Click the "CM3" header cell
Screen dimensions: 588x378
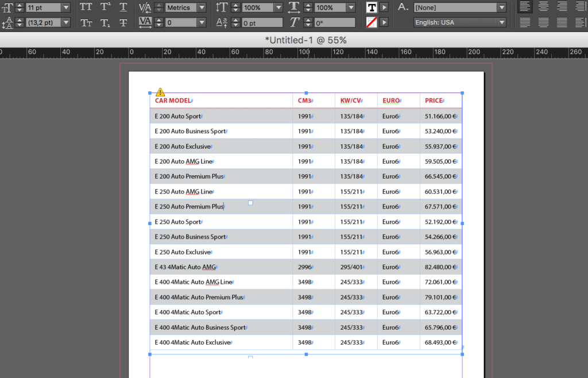tap(314, 101)
